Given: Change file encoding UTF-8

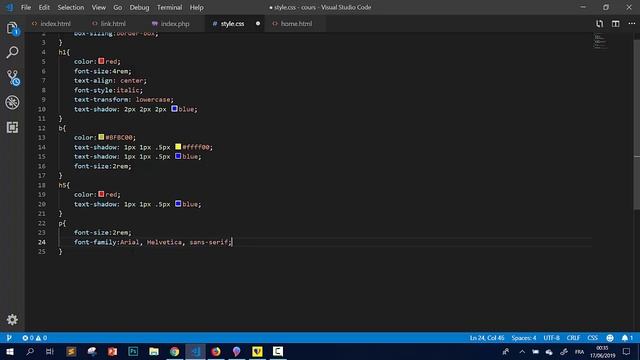Looking at the screenshot, I should coord(551,338).
